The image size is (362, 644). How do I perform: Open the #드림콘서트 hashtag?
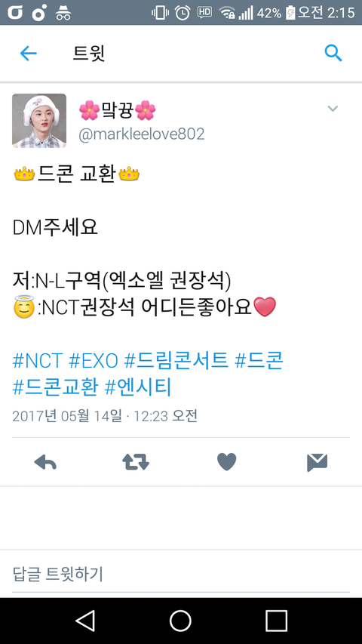click(x=176, y=362)
